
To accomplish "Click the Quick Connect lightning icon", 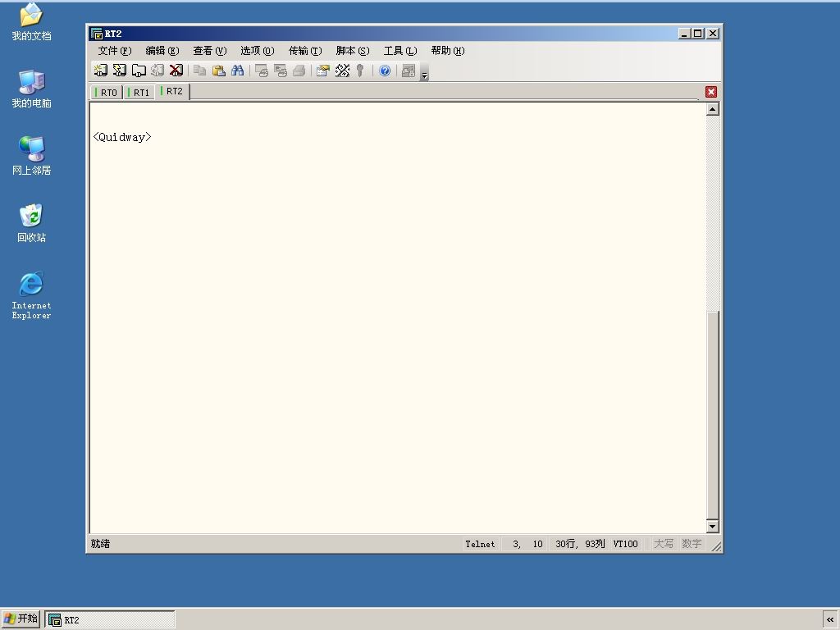I will point(120,71).
